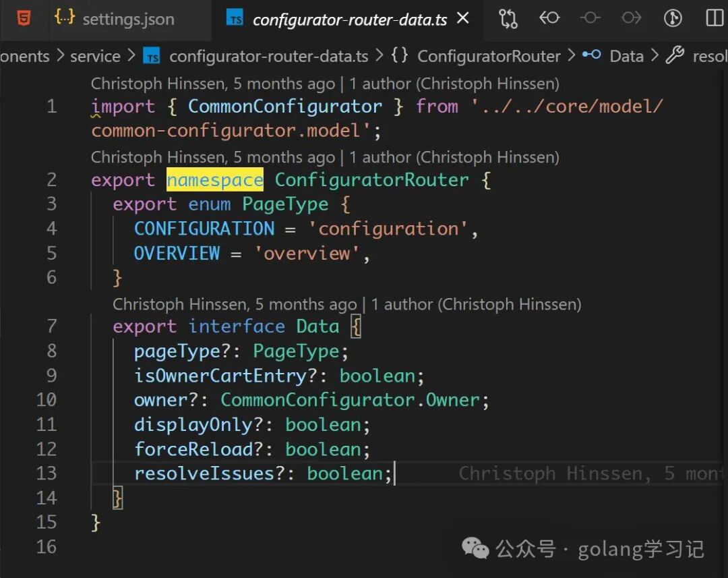Click the 'overview' string literal
Viewport: 728px width, 578px height.
pos(307,253)
